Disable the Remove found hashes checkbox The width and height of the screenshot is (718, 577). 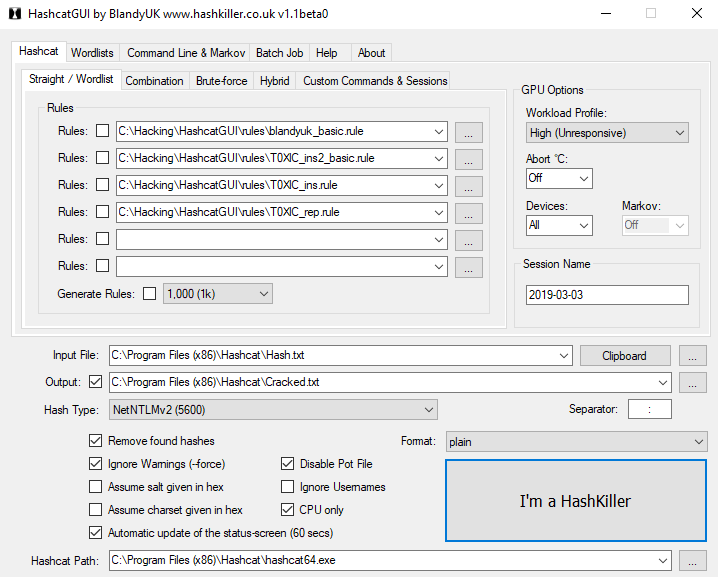[x=96, y=441]
